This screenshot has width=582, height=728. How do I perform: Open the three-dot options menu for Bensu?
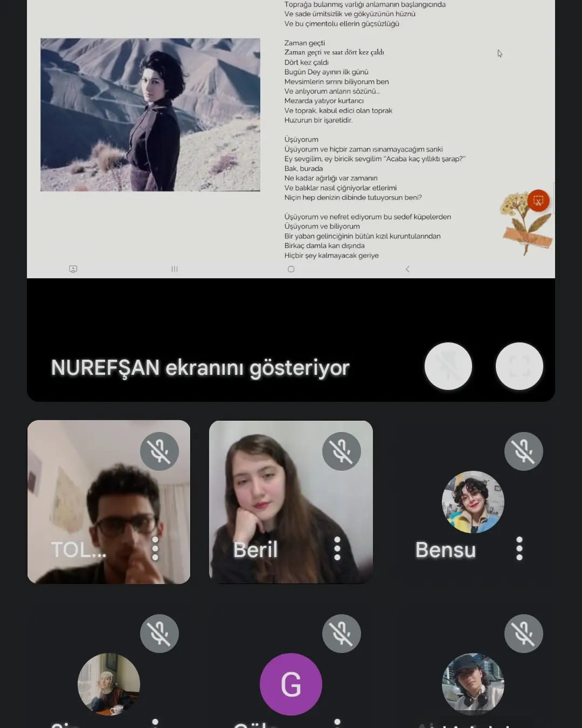click(519, 549)
